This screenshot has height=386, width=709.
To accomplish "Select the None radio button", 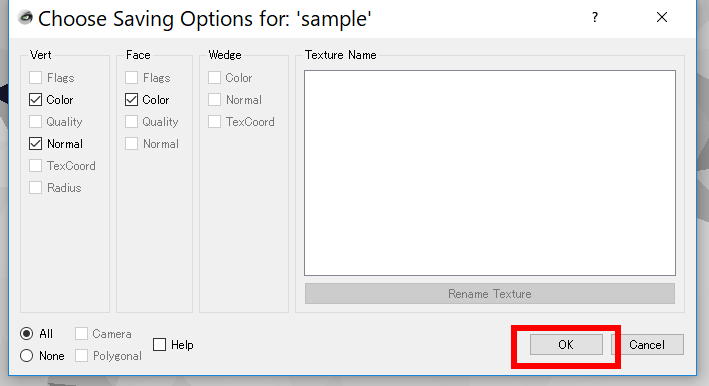I will point(26,356).
